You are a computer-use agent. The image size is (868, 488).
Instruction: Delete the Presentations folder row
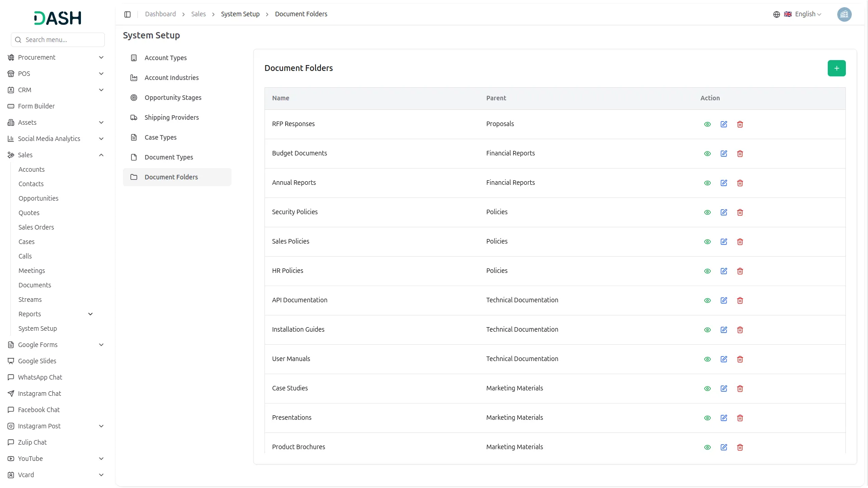coord(740,418)
